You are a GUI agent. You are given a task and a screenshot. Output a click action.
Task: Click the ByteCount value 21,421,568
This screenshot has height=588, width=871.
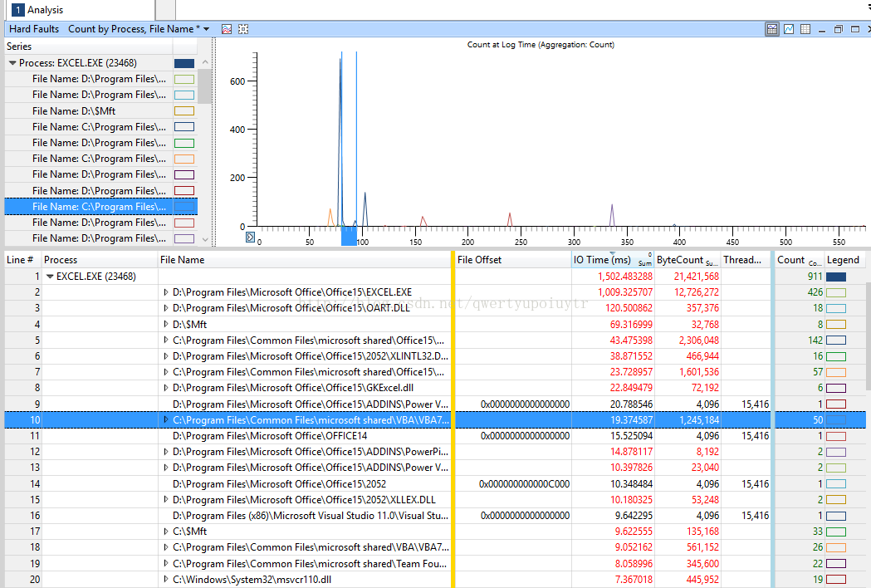click(697, 277)
